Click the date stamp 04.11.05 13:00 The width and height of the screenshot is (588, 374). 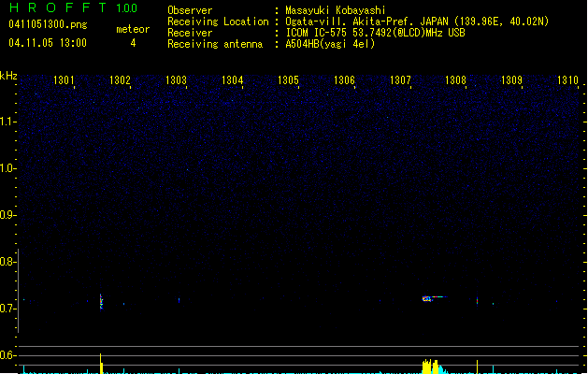coord(48,43)
